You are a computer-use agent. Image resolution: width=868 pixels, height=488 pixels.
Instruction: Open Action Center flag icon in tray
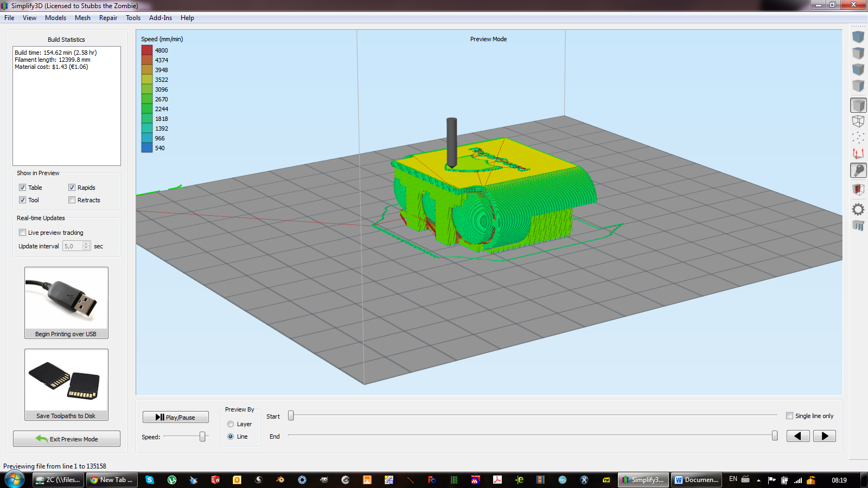[x=772, y=480]
